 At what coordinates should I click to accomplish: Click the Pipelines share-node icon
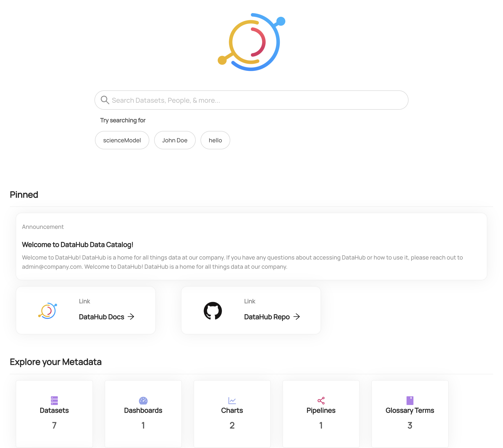(x=321, y=400)
